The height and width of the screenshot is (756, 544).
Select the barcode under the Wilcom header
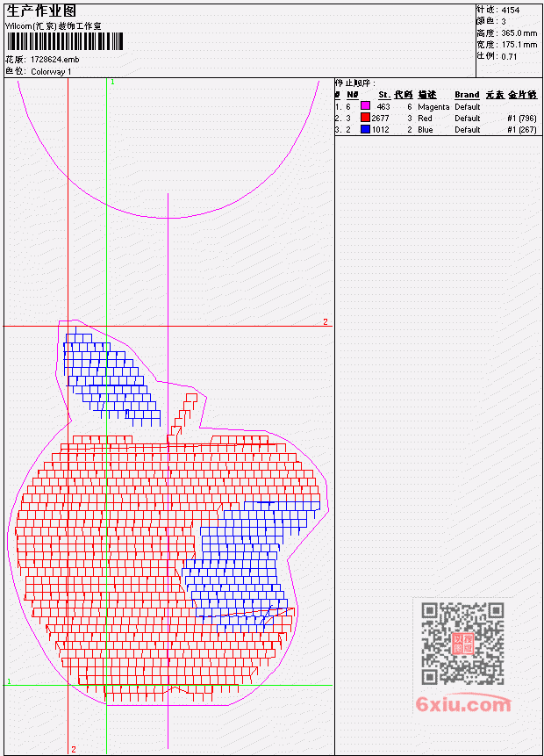[65, 41]
